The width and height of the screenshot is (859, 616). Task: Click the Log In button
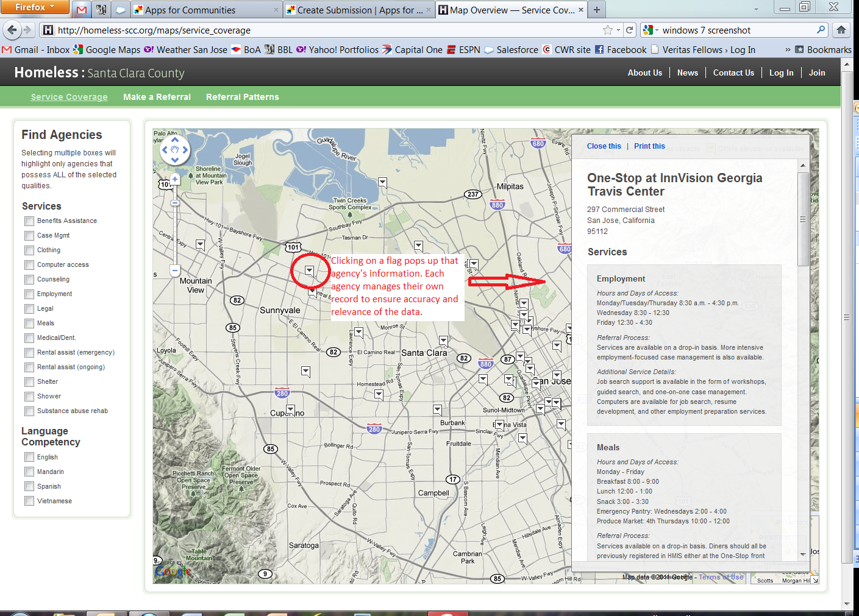782,73
